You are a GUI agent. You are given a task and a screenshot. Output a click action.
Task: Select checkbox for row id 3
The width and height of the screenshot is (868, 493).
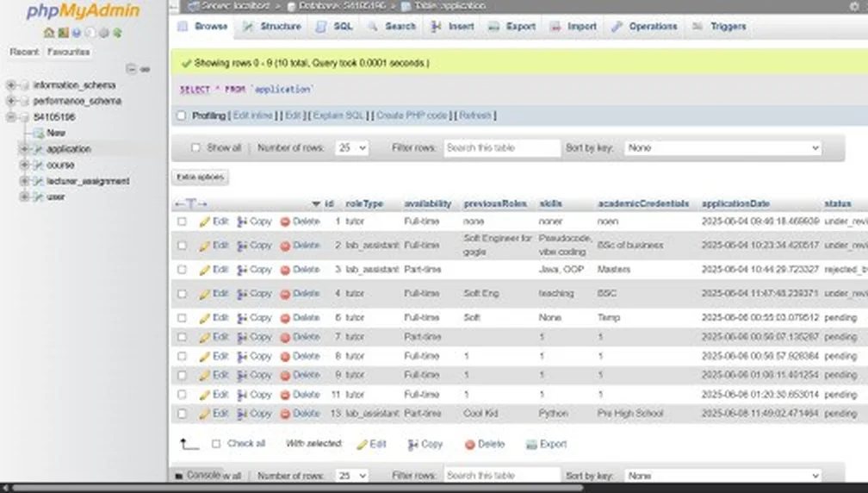point(182,270)
